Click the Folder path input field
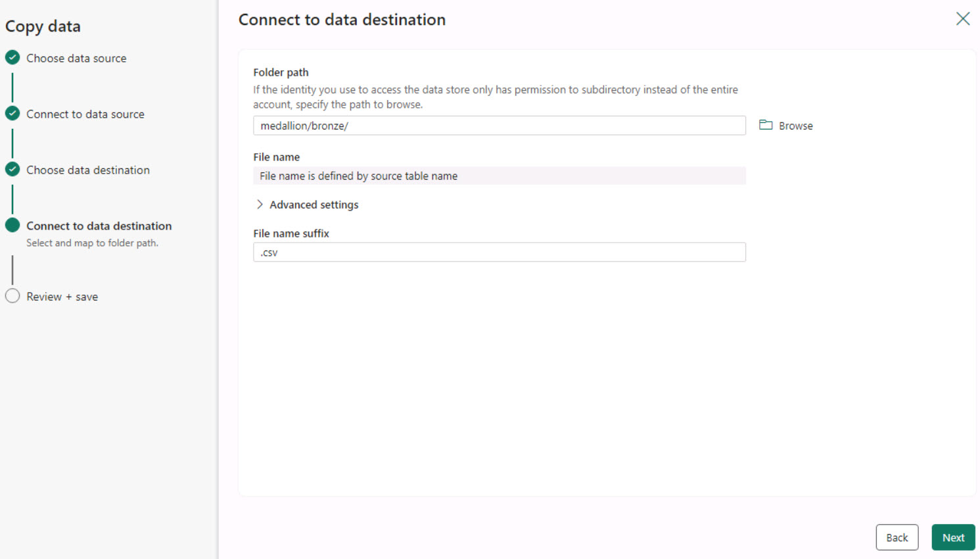 (499, 126)
